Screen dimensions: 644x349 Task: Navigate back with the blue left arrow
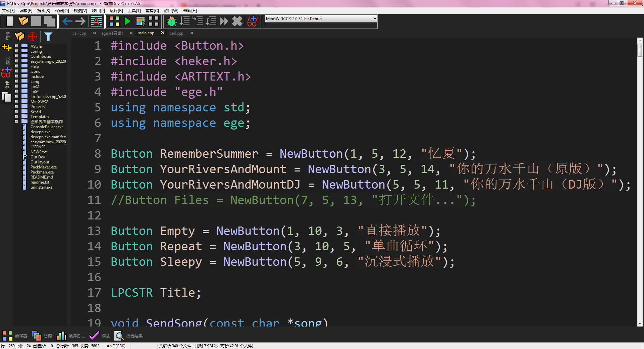[67, 21]
